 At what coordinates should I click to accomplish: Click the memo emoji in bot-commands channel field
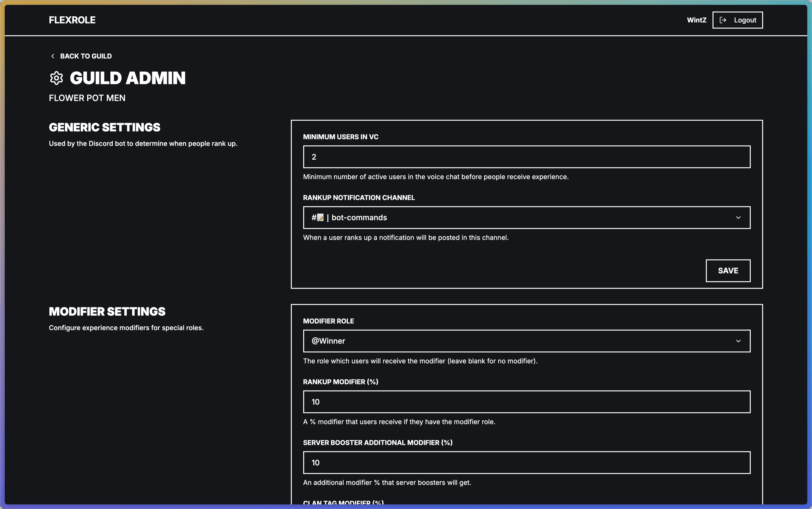pyautogui.click(x=320, y=217)
